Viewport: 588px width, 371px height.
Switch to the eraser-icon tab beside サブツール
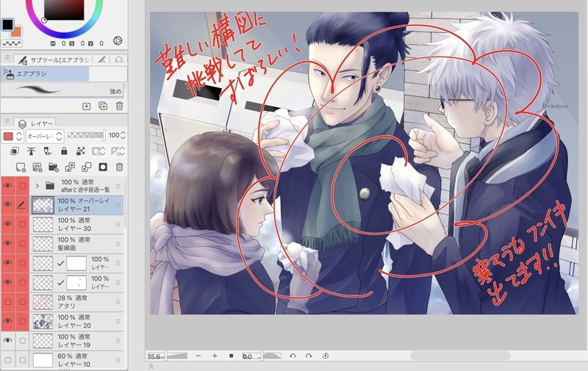point(119,60)
